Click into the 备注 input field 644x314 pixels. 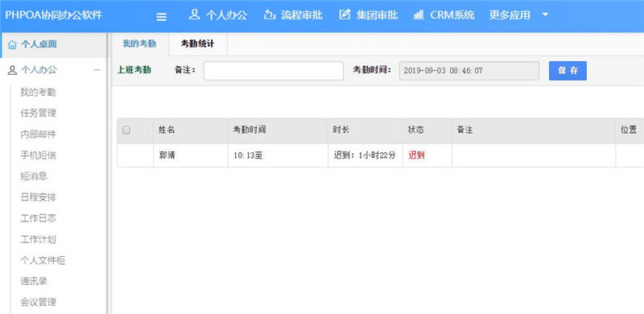[274, 71]
